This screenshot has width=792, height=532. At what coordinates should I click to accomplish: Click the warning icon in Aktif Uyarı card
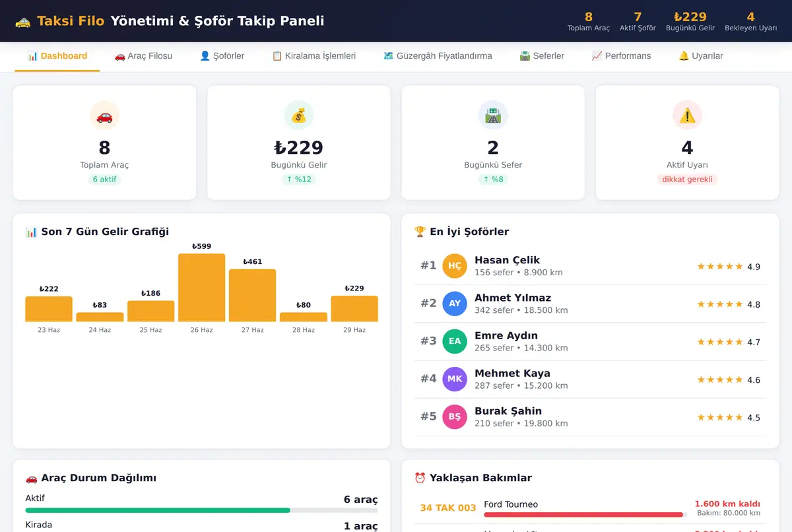(687, 116)
